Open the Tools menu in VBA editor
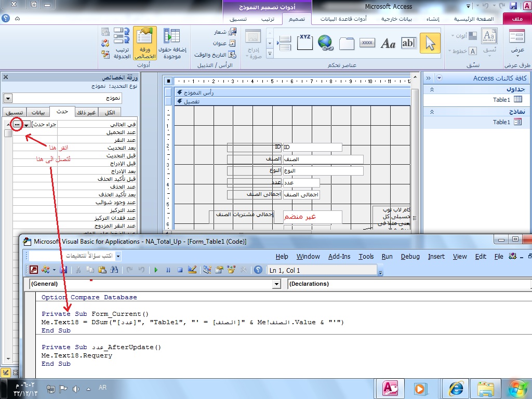 [366, 257]
